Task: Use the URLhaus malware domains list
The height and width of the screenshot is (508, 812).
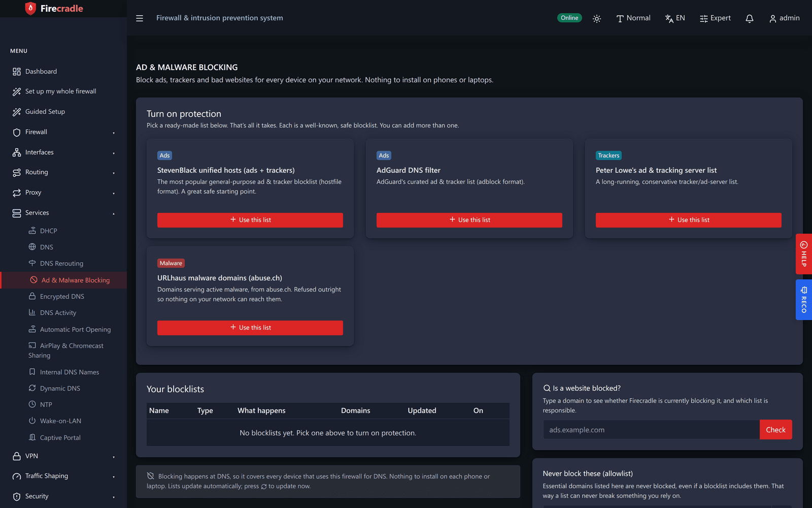Action: pyautogui.click(x=250, y=328)
